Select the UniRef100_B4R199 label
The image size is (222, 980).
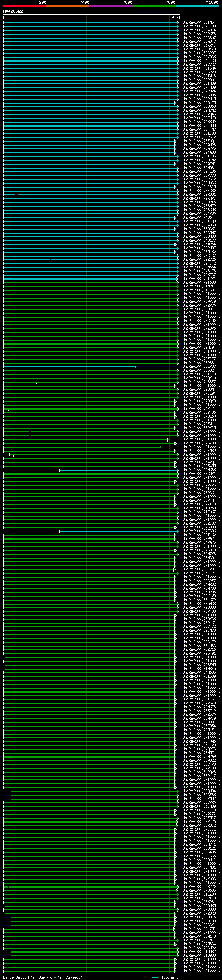(199, 768)
